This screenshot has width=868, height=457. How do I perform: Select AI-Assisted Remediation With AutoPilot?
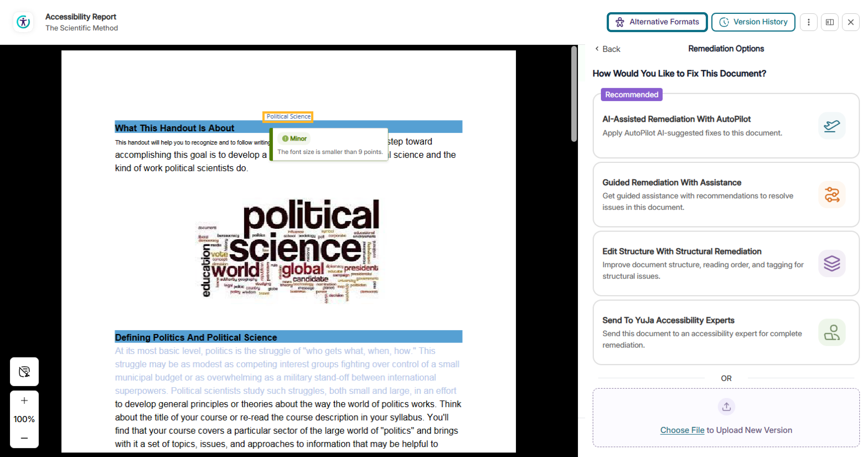pyautogui.click(x=726, y=126)
